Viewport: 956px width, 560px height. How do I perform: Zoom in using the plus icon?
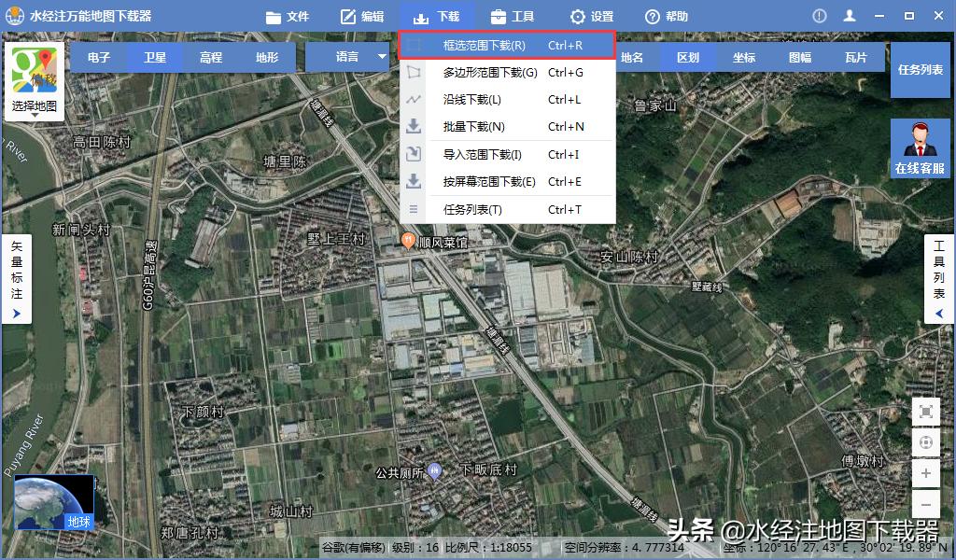pyautogui.click(x=926, y=474)
